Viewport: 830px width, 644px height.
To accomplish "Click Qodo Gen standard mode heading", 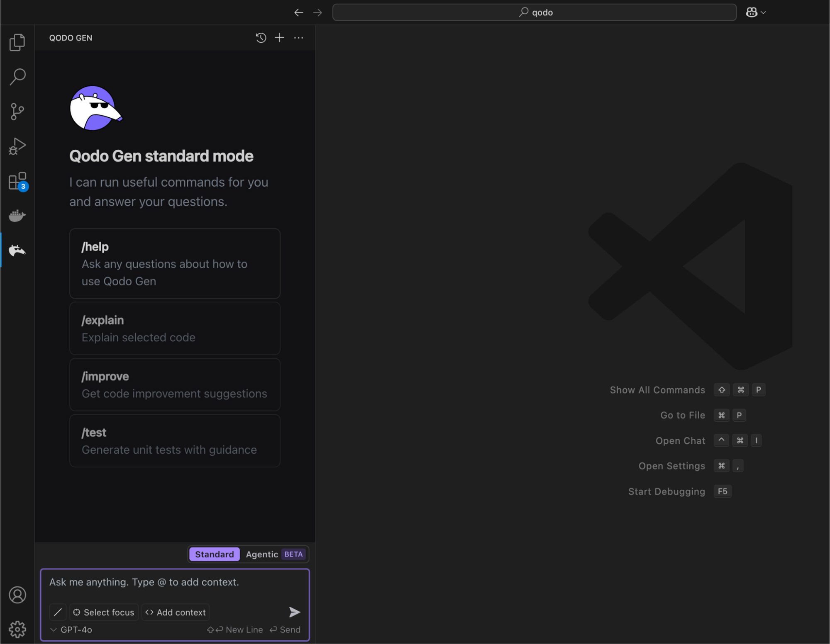I will click(x=161, y=156).
